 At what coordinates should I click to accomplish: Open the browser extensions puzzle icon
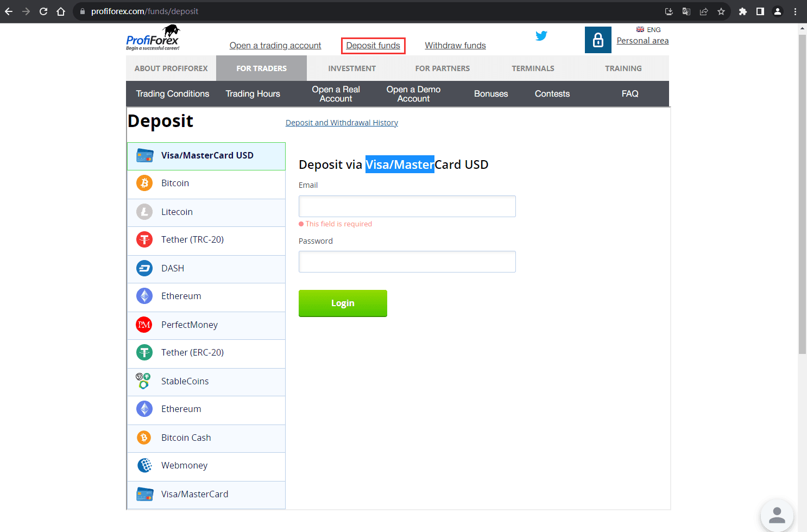(743, 11)
